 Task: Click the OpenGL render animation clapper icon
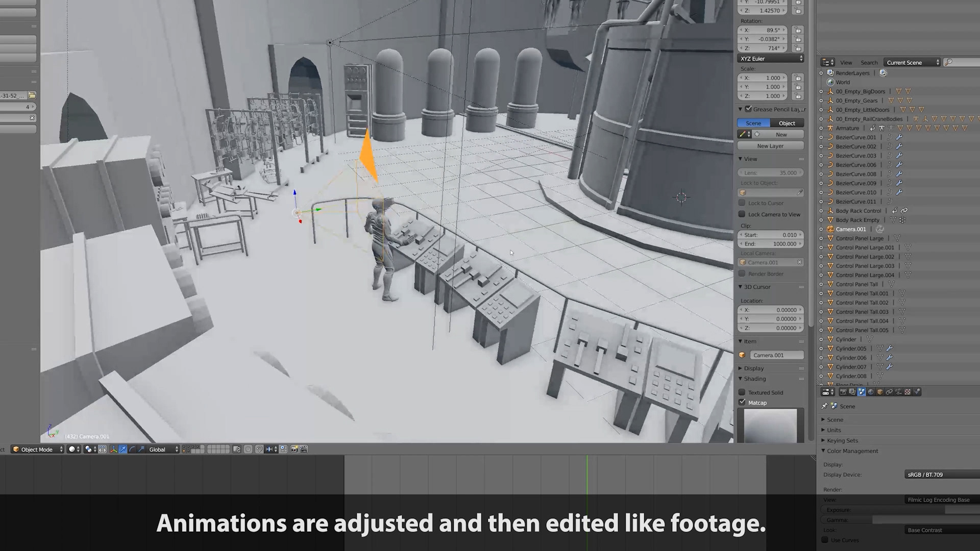coord(304,449)
